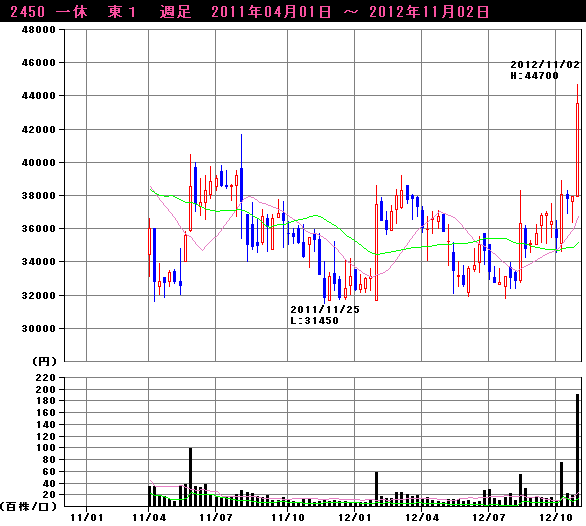This screenshot has width=586, height=526.
Task: Click the 11/04 date axis label
Action: tap(149, 518)
